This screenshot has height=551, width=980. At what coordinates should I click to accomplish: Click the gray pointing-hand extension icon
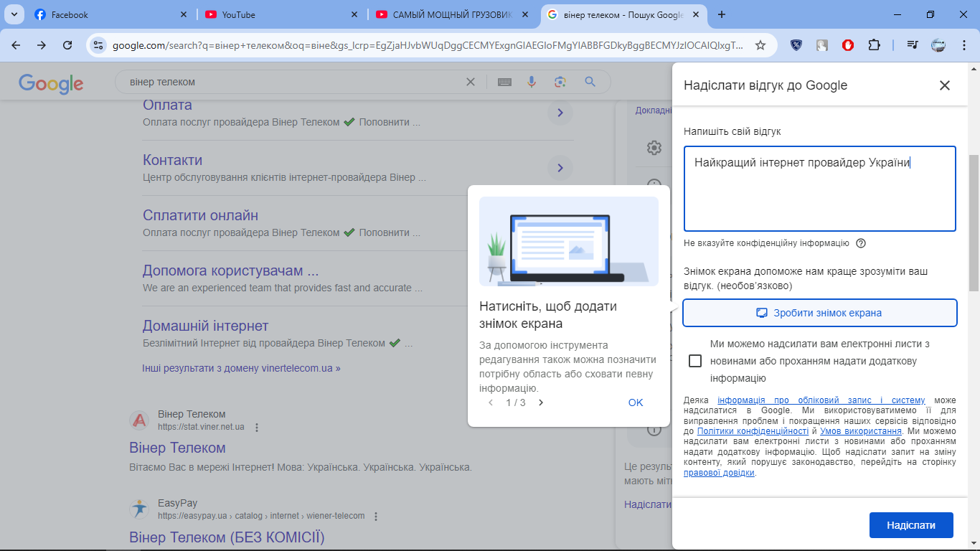pyautogui.click(x=822, y=45)
